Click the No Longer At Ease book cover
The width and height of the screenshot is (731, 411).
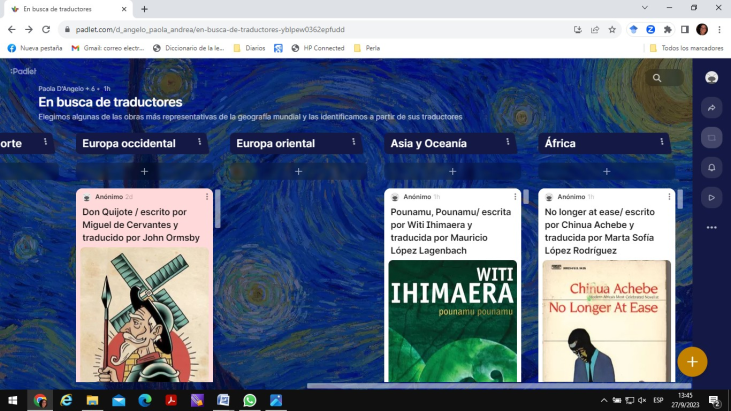click(x=606, y=320)
